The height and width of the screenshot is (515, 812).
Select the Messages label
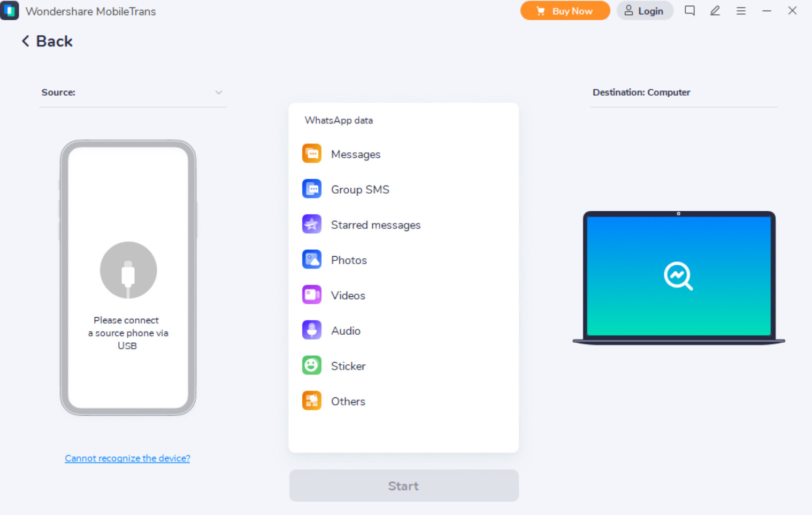pos(356,155)
